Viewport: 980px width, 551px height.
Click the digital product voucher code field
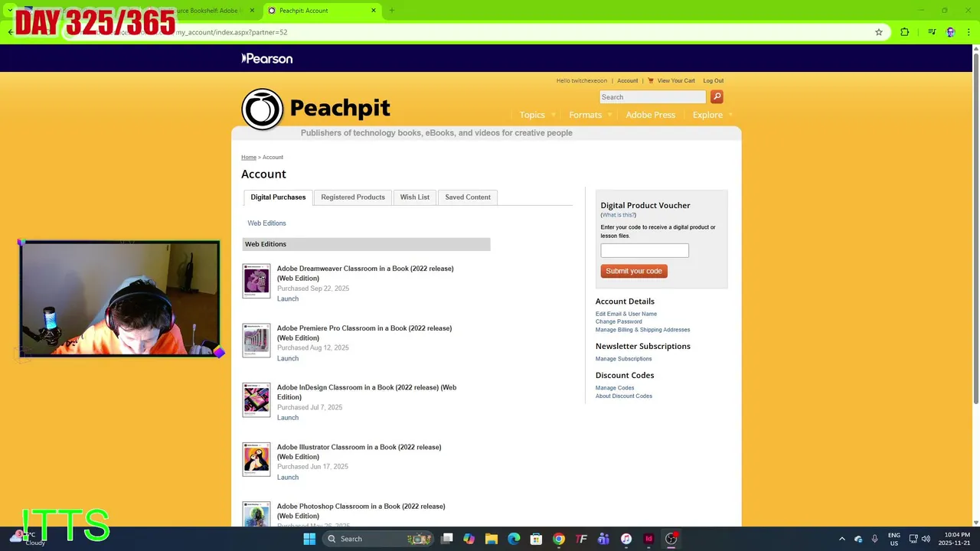[x=645, y=250]
